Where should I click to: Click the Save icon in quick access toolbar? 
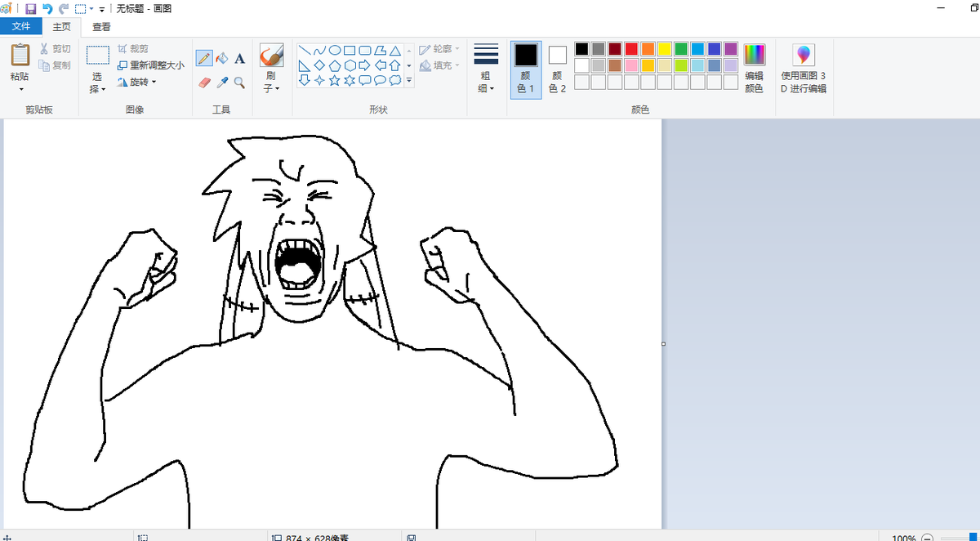pyautogui.click(x=30, y=9)
